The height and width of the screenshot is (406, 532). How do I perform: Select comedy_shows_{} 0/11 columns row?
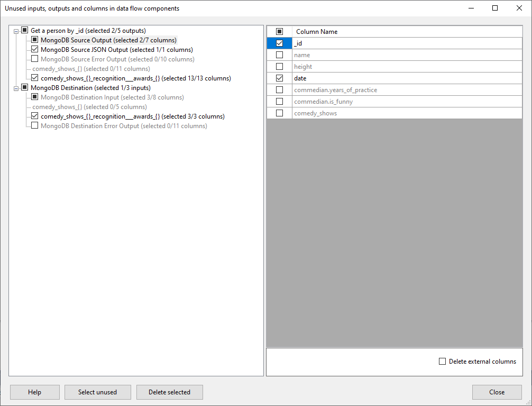click(91, 69)
